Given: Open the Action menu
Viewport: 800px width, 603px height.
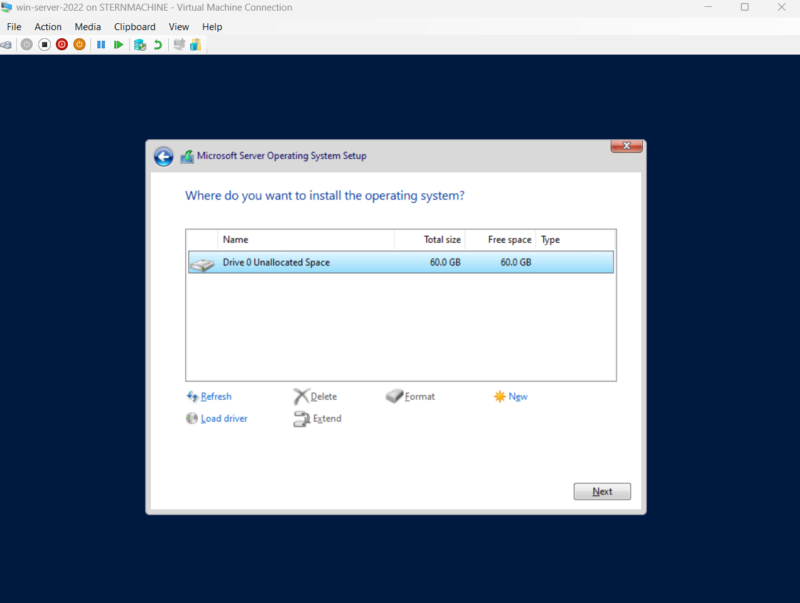Looking at the screenshot, I should (48, 27).
